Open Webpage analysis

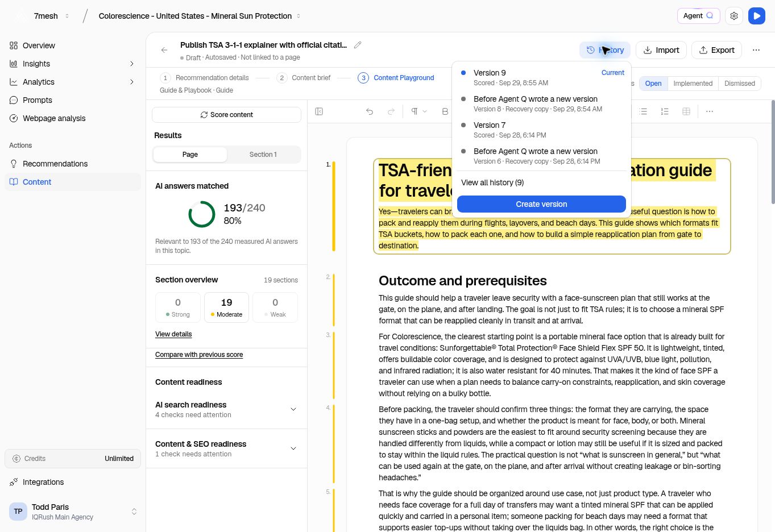(x=73, y=118)
